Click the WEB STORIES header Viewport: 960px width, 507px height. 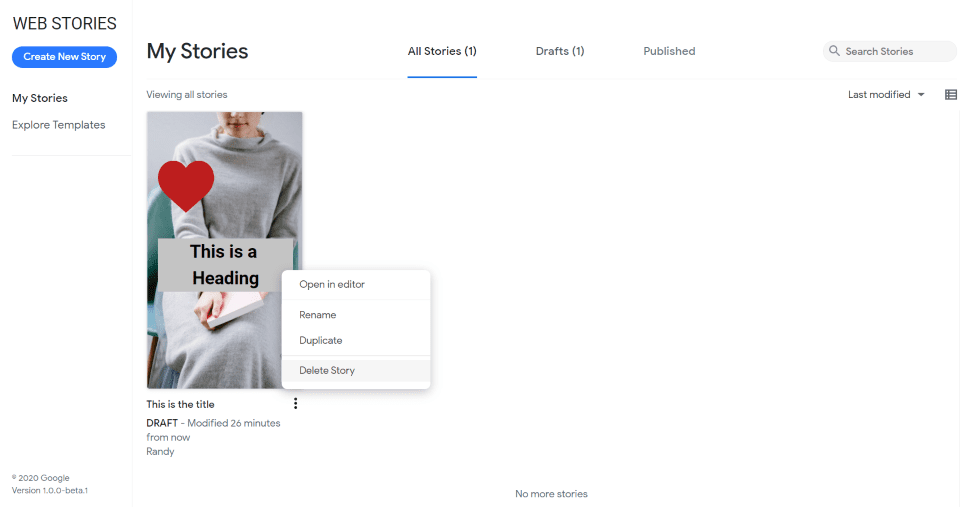tap(64, 23)
